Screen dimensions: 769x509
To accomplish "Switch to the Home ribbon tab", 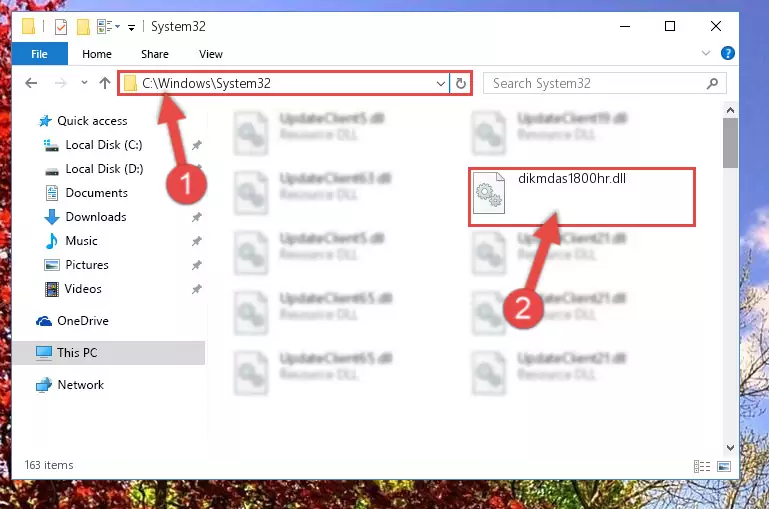I will click(97, 54).
